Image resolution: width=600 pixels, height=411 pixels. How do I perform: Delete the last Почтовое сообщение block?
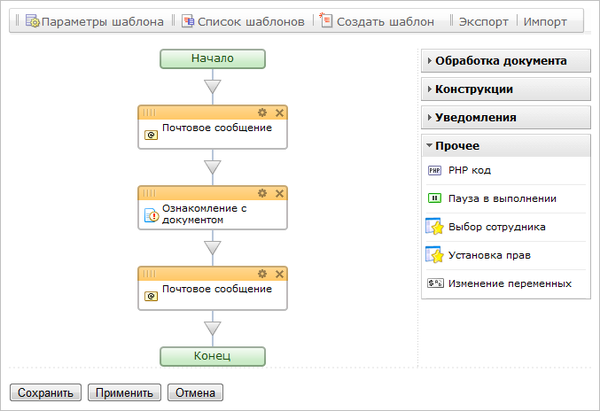pyautogui.click(x=279, y=273)
